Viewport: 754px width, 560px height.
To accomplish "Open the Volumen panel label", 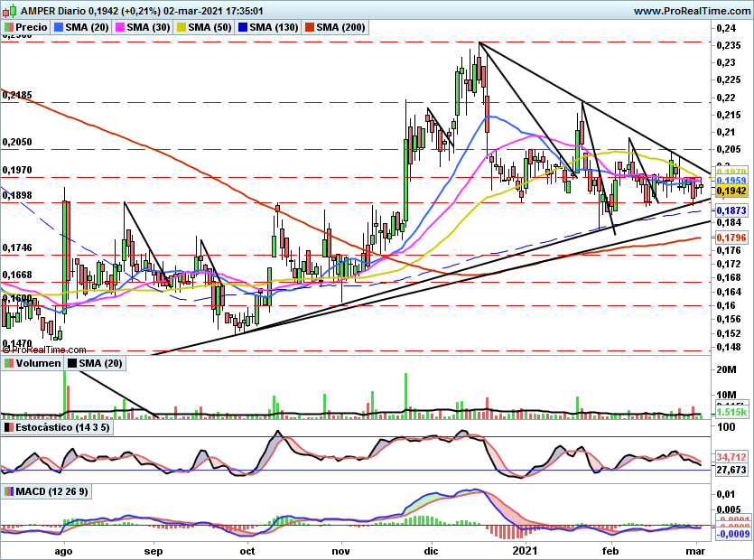I will pyautogui.click(x=38, y=363).
